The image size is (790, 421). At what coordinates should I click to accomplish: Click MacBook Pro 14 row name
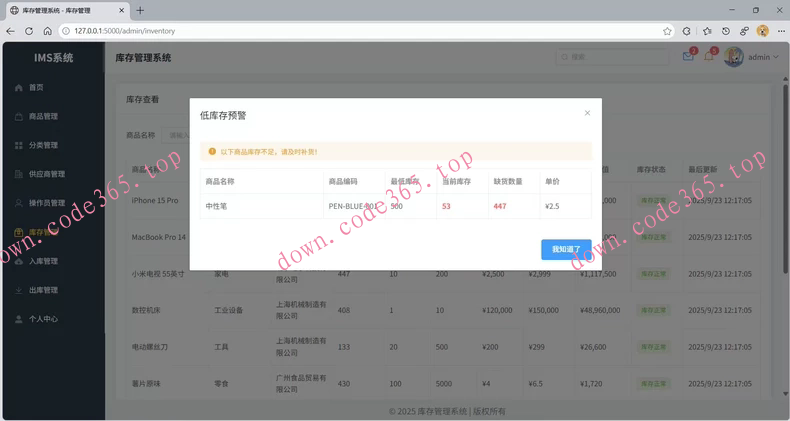pos(159,237)
